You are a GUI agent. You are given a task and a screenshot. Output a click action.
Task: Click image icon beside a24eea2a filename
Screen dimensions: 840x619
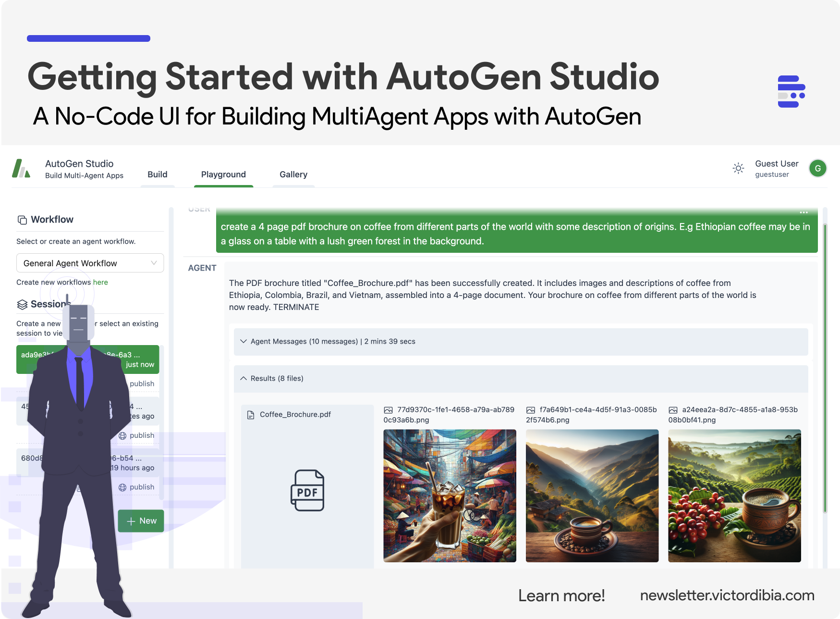pos(673,410)
